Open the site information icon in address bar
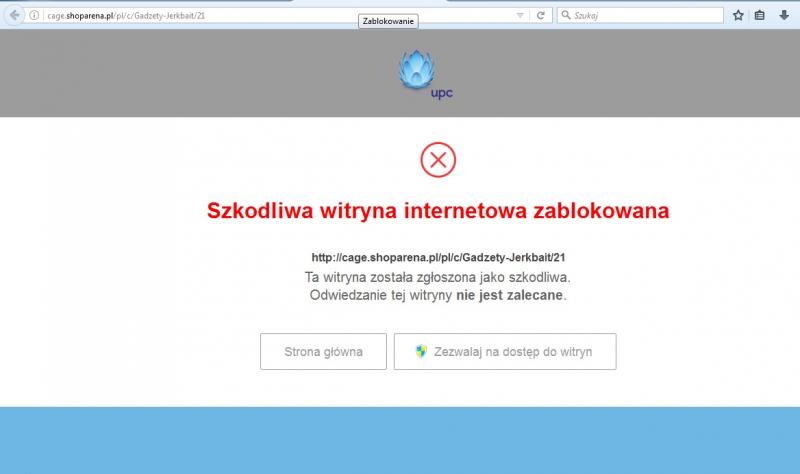 pos(36,16)
